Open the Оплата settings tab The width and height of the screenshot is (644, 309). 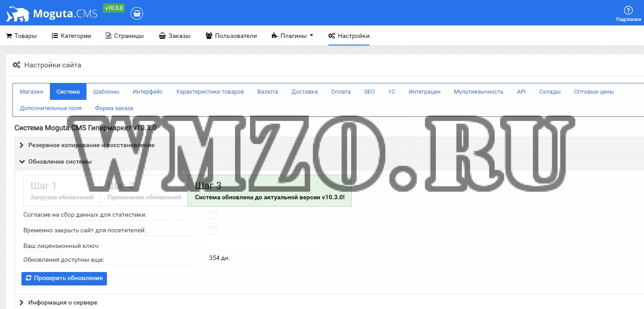tap(341, 91)
